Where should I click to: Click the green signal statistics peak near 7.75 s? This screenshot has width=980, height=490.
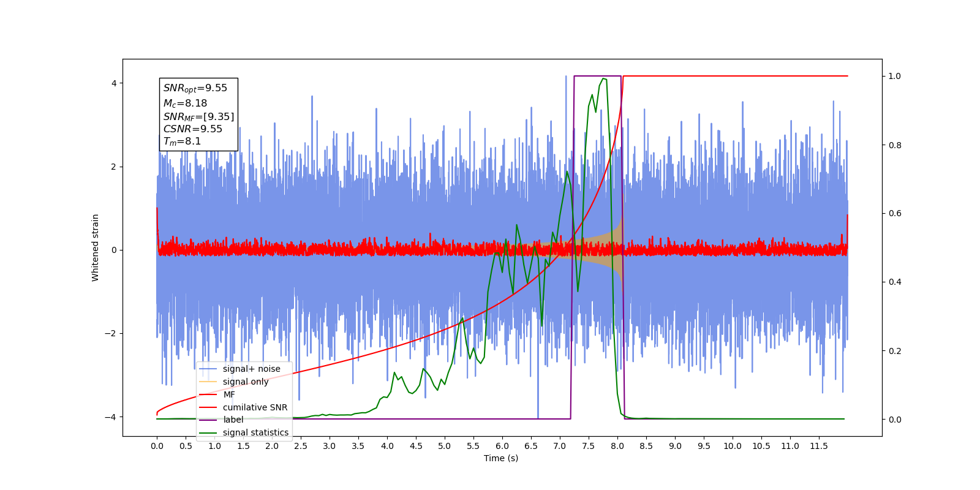pos(604,79)
